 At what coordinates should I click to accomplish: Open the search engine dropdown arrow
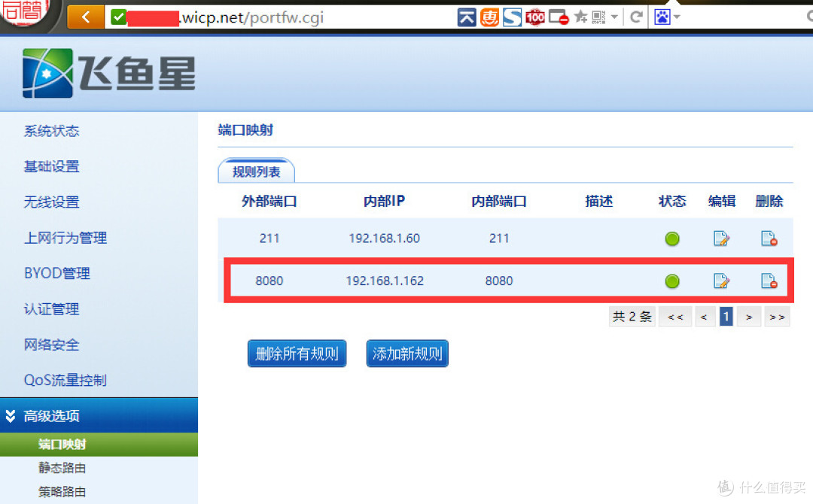tap(677, 17)
